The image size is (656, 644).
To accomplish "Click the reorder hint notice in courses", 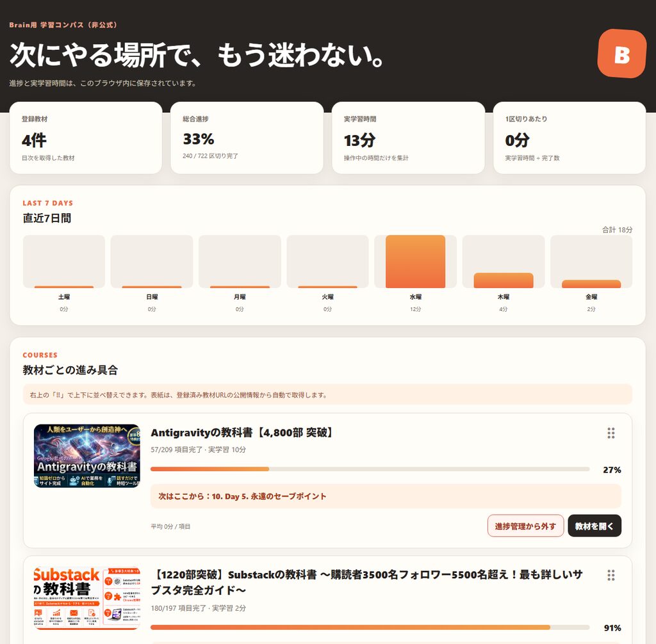I will tap(327, 394).
